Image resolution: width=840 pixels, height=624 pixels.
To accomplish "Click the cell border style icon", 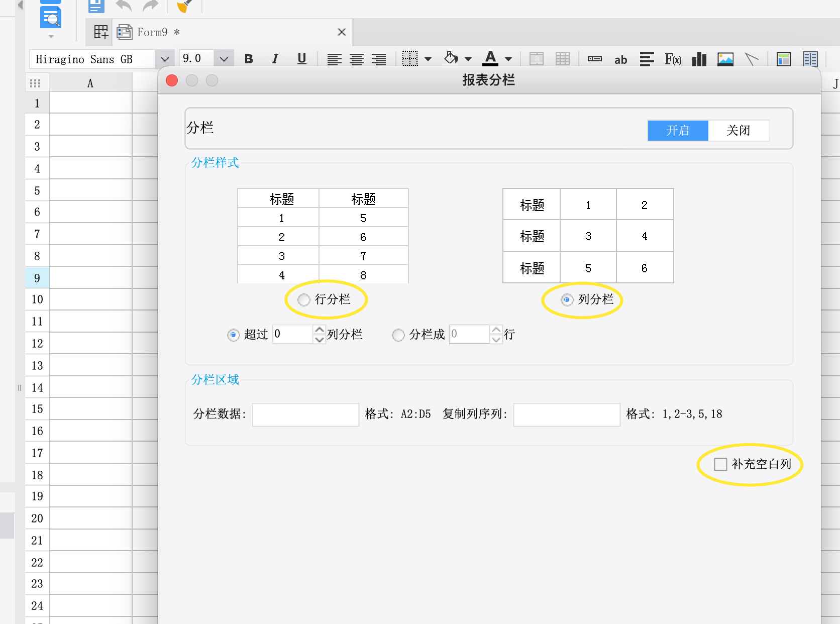I will [410, 59].
